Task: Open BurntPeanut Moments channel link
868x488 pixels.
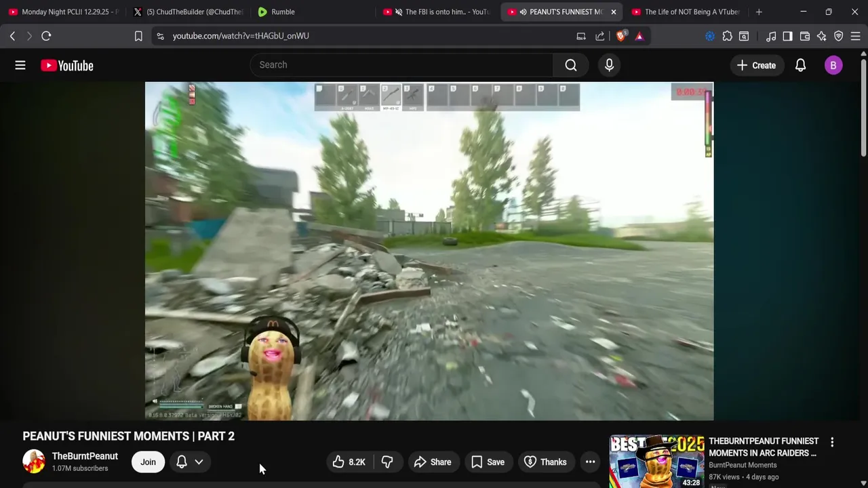Action: (743, 465)
